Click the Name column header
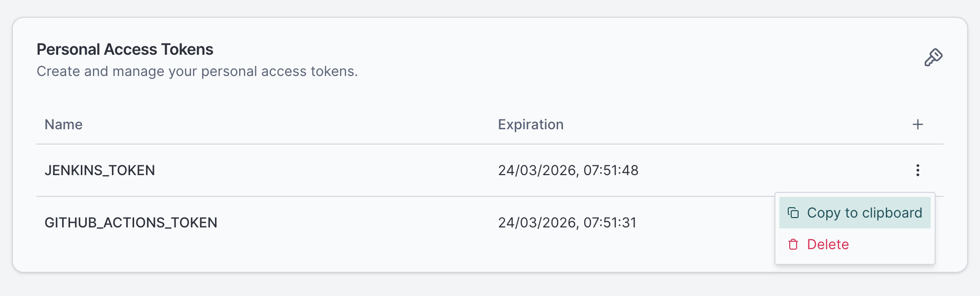 63,124
